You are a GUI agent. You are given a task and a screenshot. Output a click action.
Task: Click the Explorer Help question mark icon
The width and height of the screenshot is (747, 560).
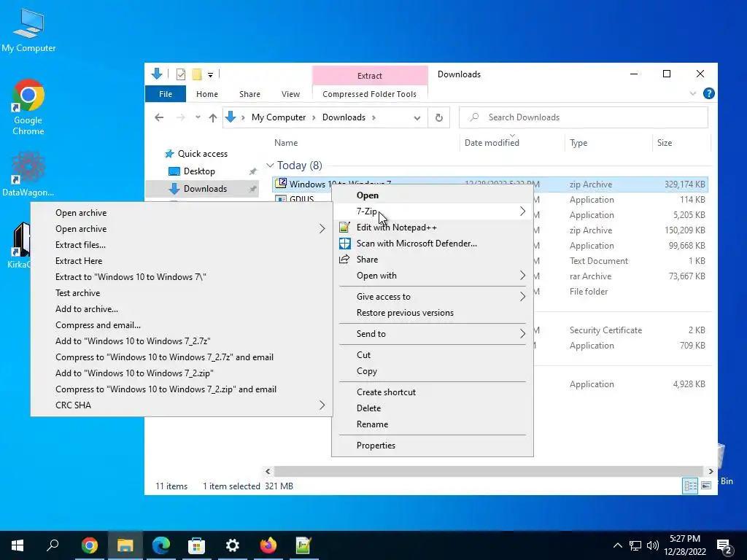click(x=708, y=93)
